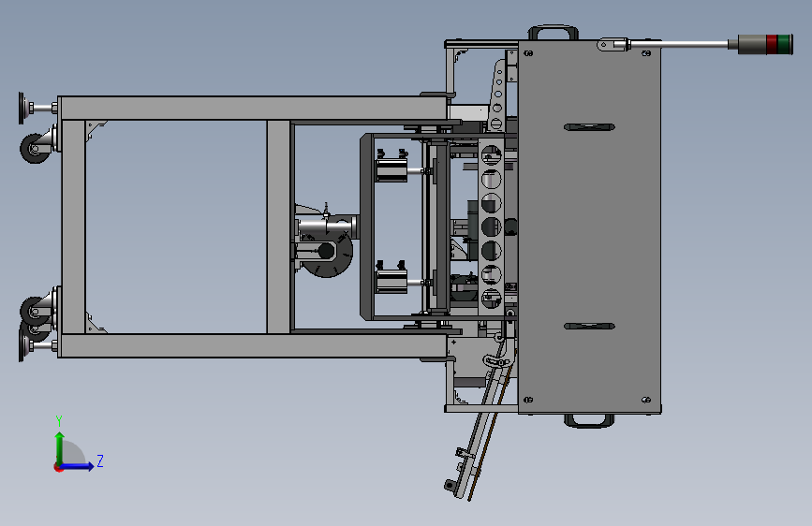Pick the red segment of signal tower light
The width and height of the screenshot is (812, 526).
(x=772, y=44)
